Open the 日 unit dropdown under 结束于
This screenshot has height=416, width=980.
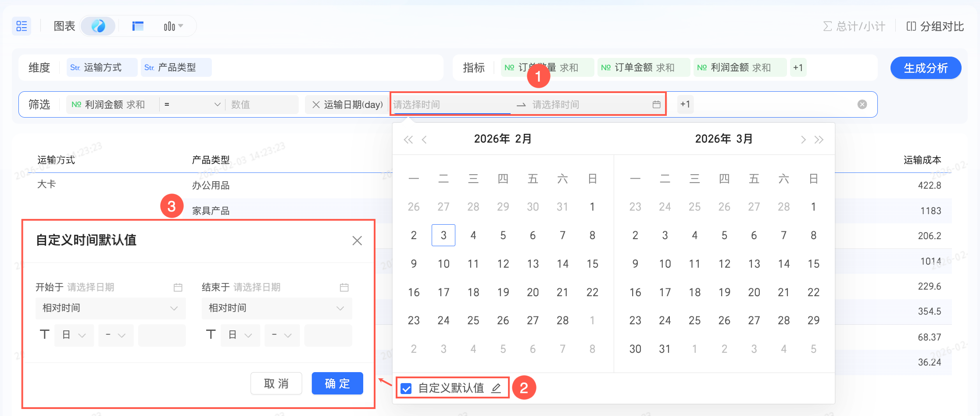pyautogui.click(x=240, y=336)
